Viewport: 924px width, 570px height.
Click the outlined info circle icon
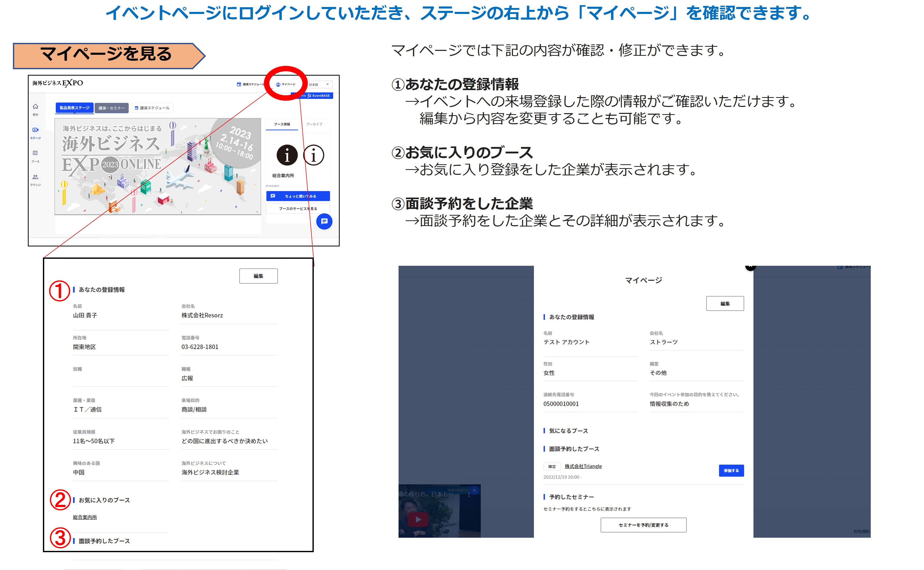pos(314,155)
